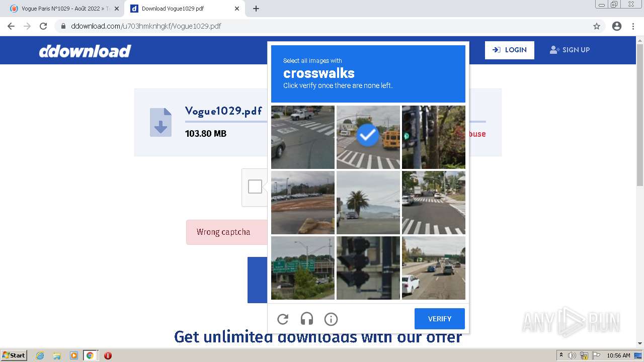The height and width of the screenshot is (362, 644).
Task: Click the network tray icon
Action: click(584, 355)
